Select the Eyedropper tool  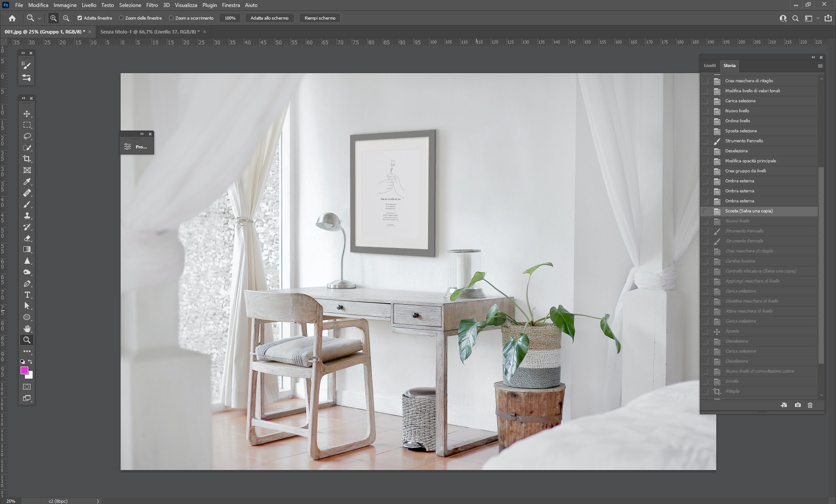coord(27,181)
